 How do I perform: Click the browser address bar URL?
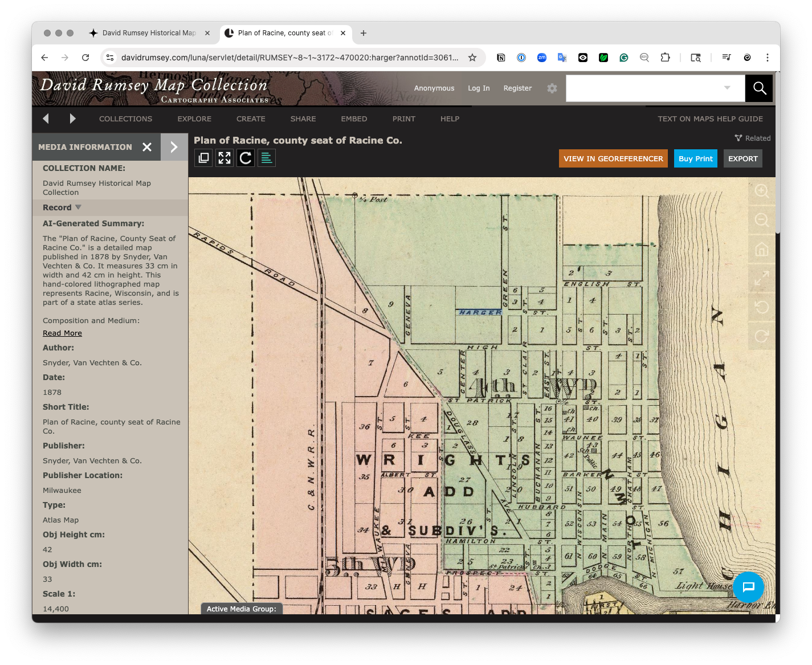pos(289,58)
